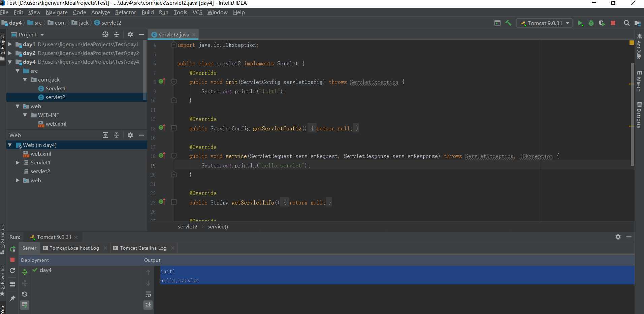This screenshot has height=314, width=644.
Task: Toggle soft-wrap in Output console
Action: (148, 294)
